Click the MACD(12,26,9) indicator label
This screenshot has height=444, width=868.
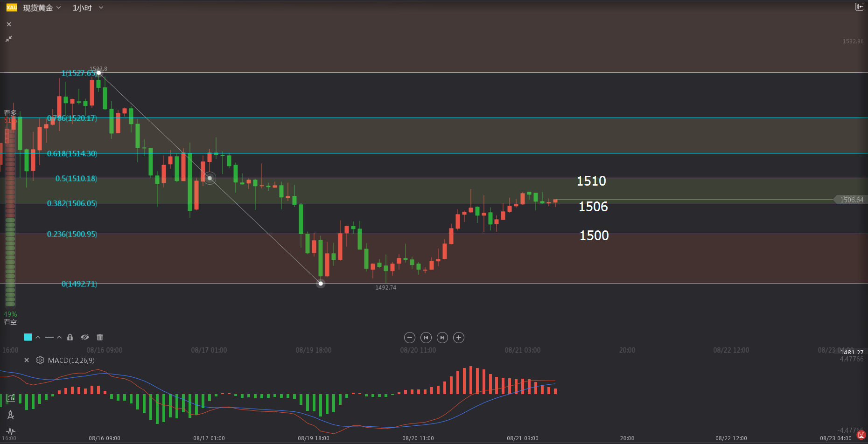click(x=71, y=361)
